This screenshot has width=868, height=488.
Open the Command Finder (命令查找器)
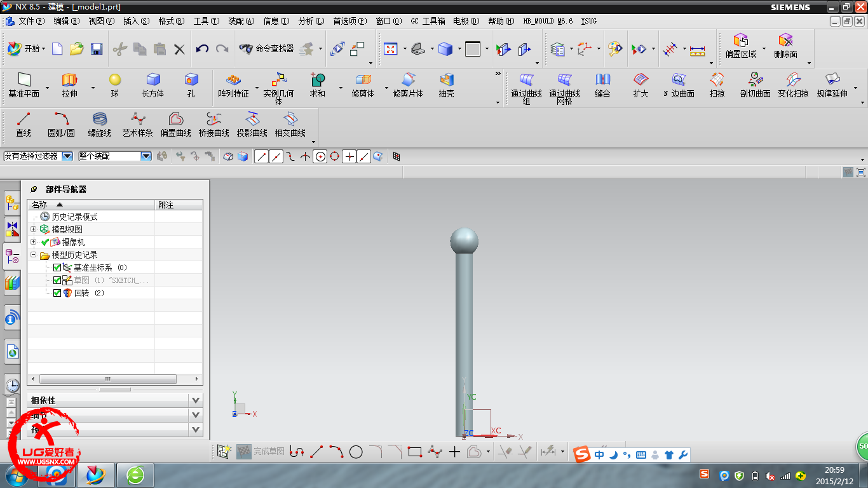point(267,48)
